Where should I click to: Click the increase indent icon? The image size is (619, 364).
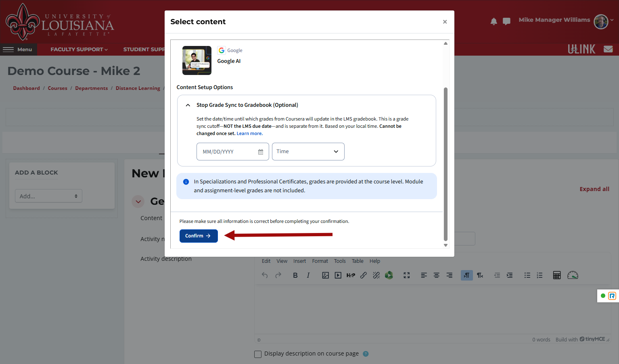click(510, 275)
